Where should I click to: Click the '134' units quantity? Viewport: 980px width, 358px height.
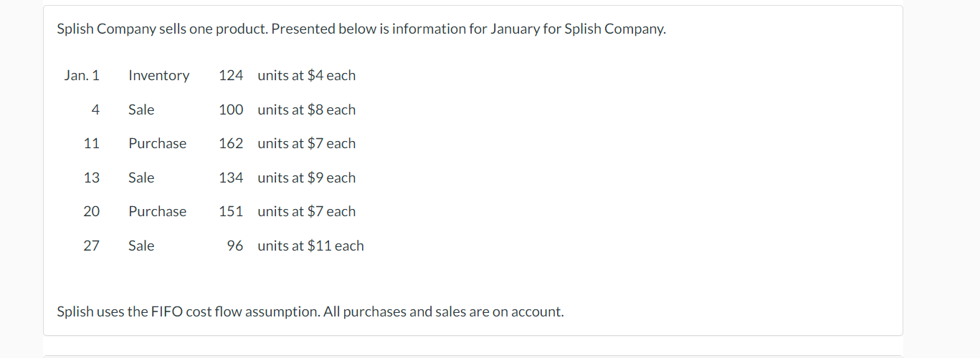pos(231,178)
